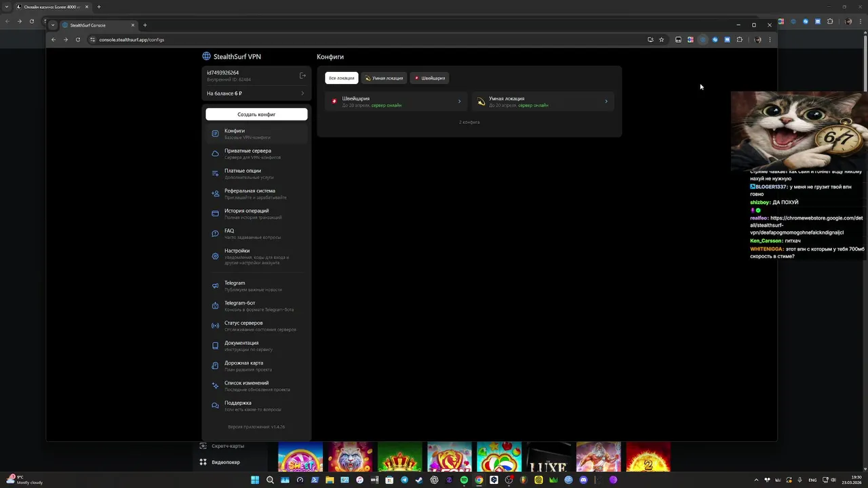Image resolution: width=868 pixels, height=488 pixels.
Task: Open Spotify from the taskbar
Action: (x=464, y=480)
